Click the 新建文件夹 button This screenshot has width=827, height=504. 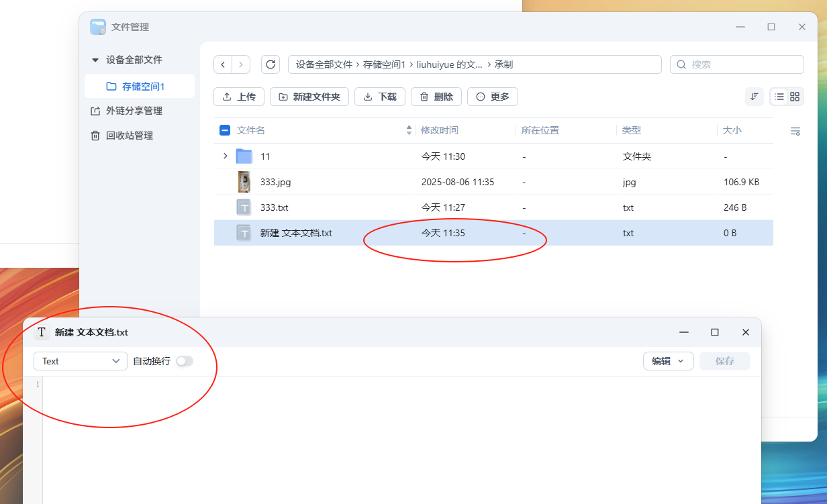[x=309, y=97]
